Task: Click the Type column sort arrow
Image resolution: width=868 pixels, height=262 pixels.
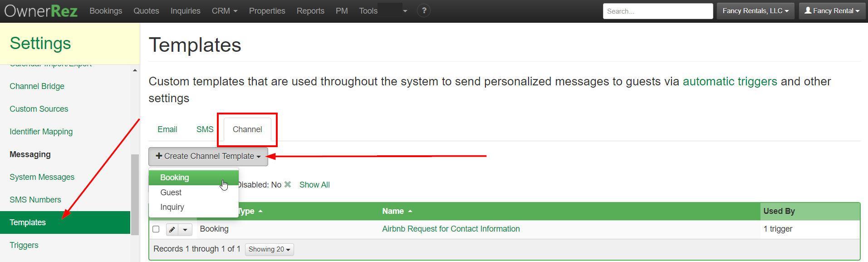Action: tap(260, 211)
